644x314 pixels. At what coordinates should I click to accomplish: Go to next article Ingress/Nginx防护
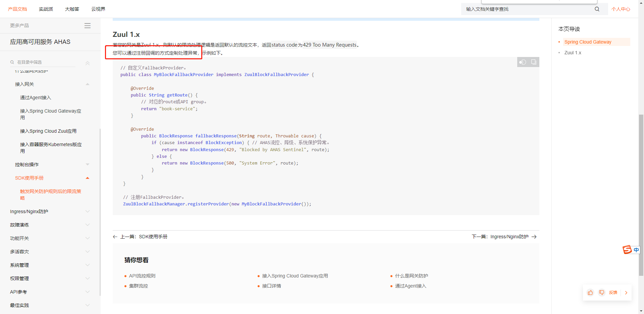pyautogui.click(x=500, y=237)
